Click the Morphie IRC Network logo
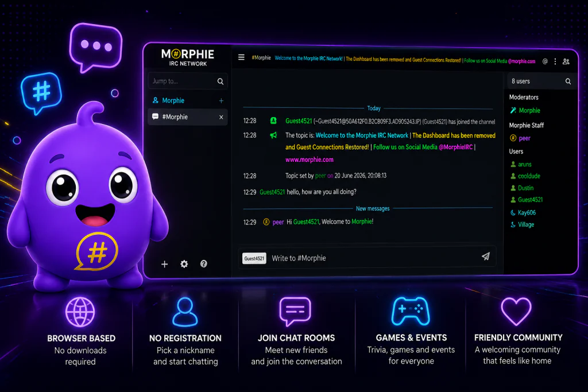 click(188, 58)
